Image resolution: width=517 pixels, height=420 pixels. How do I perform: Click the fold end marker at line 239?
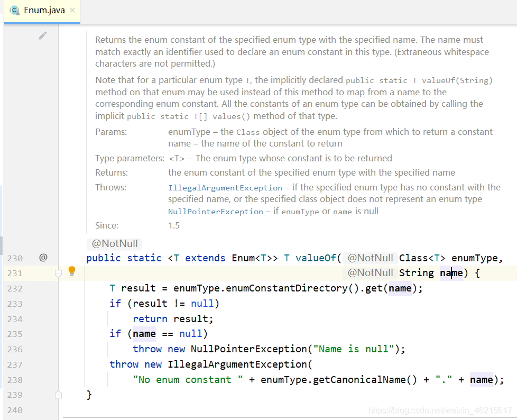point(58,395)
